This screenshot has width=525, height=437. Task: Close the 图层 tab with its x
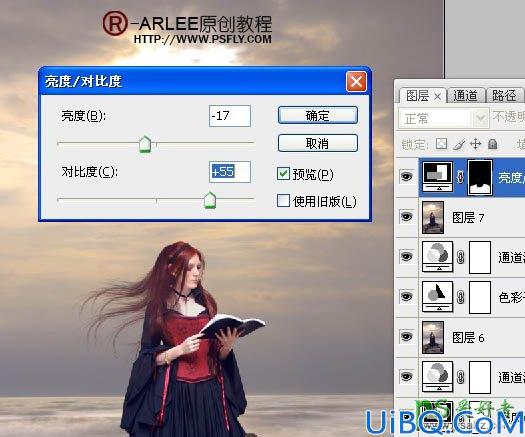[x=437, y=96]
